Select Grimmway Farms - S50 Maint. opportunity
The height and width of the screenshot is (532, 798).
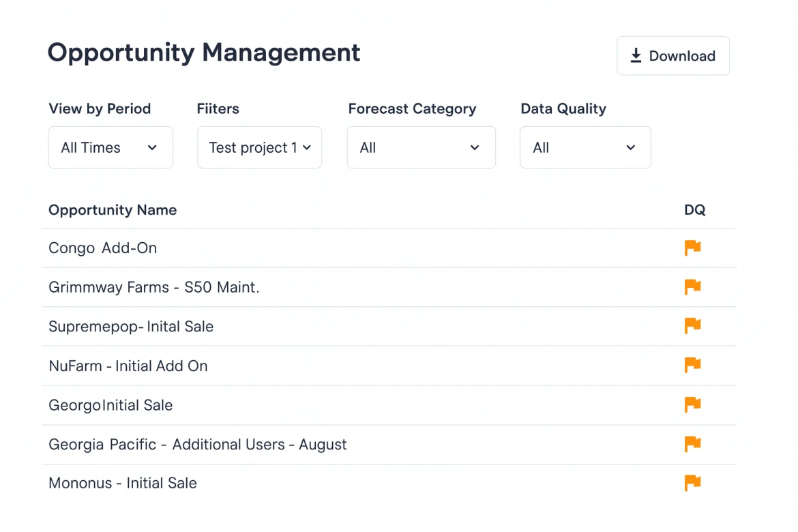tap(154, 288)
